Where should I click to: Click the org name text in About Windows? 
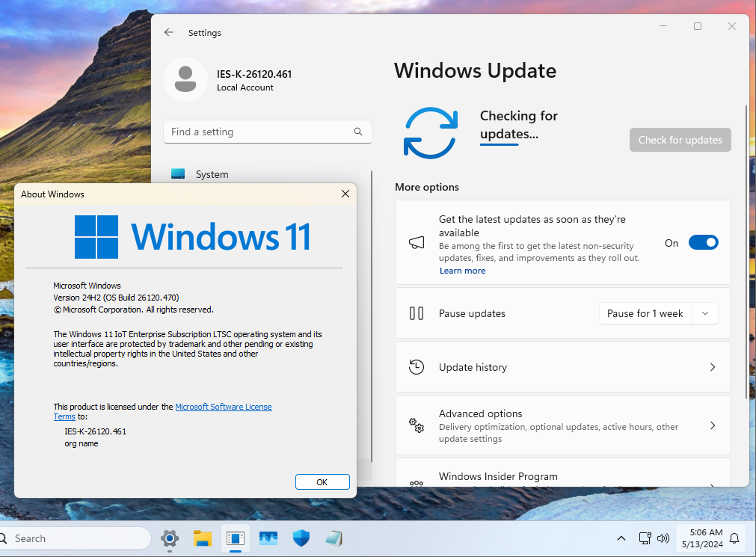[81, 443]
